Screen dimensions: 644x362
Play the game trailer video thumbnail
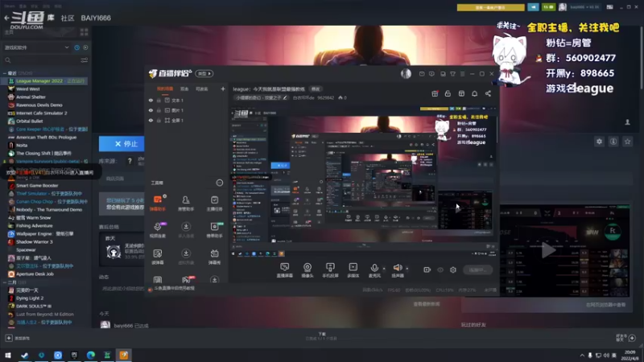pos(548,250)
